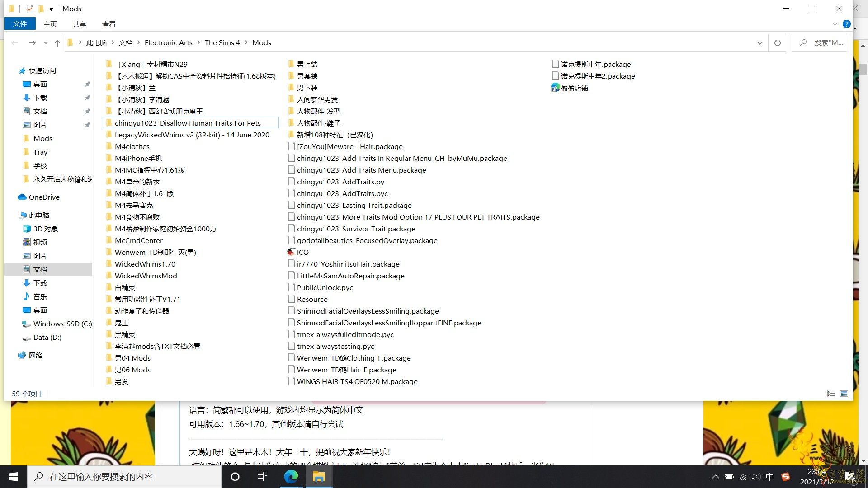Screen dimensions: 868x488
Task: Select Windows-SSD (C:) drive
Action: 62,324
